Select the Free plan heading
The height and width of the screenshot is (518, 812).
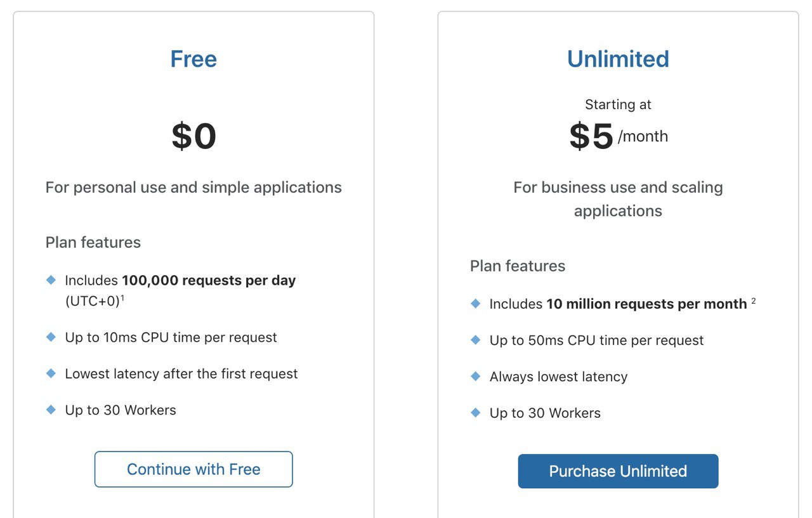coord(193,59)
